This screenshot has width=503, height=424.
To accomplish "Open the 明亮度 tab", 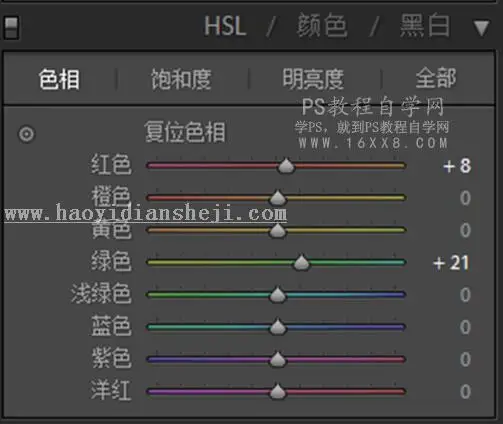I will 313,79.
